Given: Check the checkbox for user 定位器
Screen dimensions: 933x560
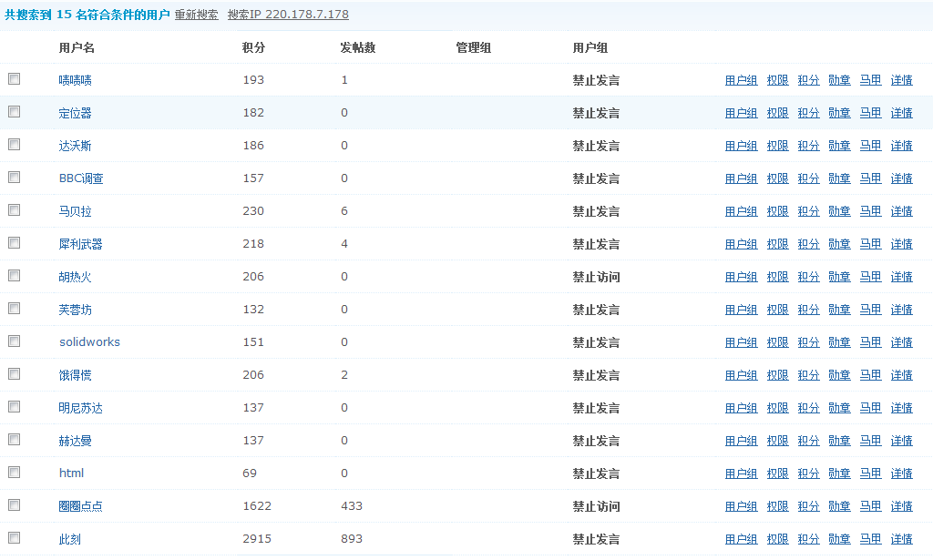Looking at the screenshot, I should [14, 112].
